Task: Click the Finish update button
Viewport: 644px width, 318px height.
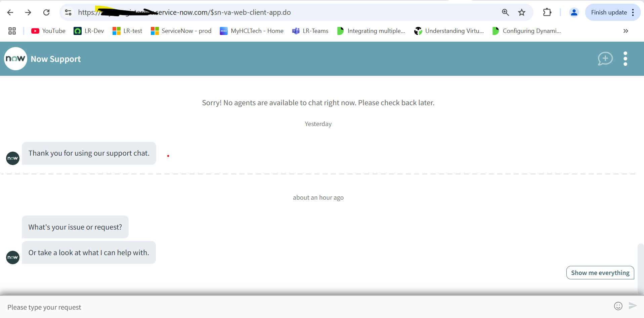Action: tap(608, 12)
